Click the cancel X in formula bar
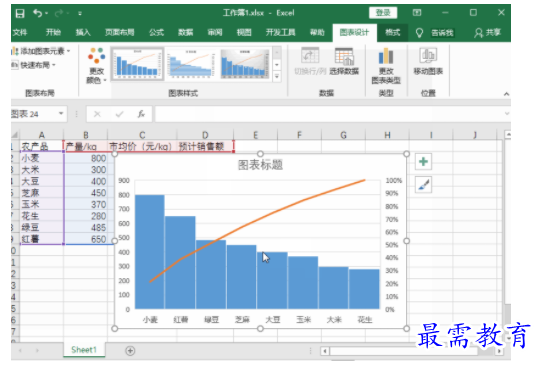This screenshot has width=539, height=367. [x=97, y=114]
